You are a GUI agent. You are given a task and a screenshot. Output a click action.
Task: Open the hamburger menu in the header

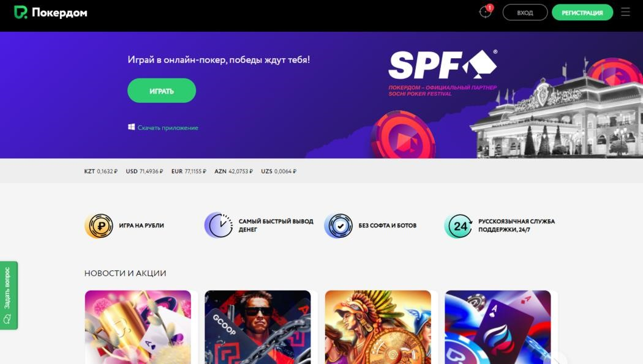coord(625,12)
